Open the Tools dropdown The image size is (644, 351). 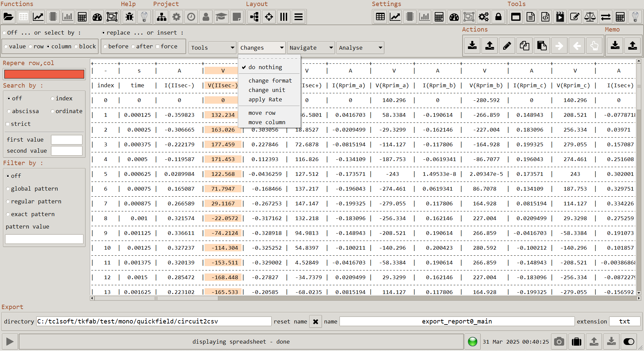tap(212, 48)
